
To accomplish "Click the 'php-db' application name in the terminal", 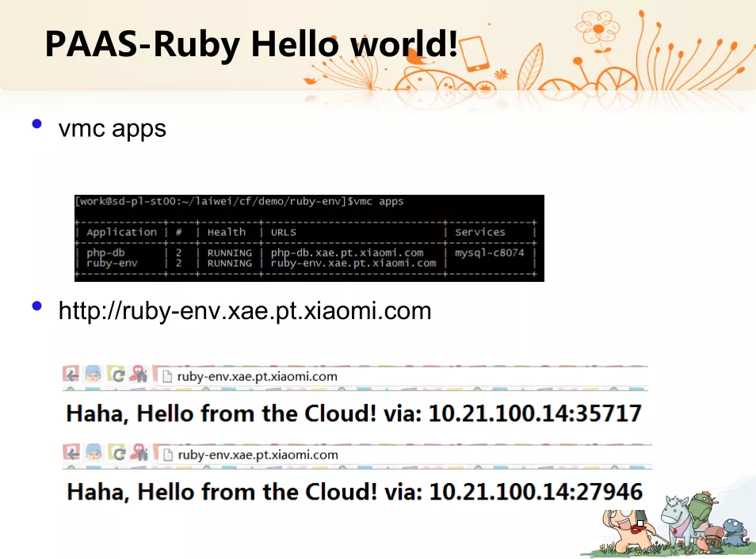I will click(x=105, y=253).
